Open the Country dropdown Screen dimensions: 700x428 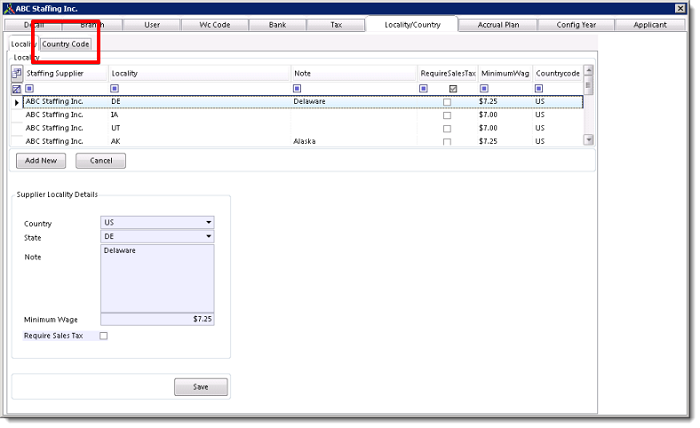[x=208, y=222]
